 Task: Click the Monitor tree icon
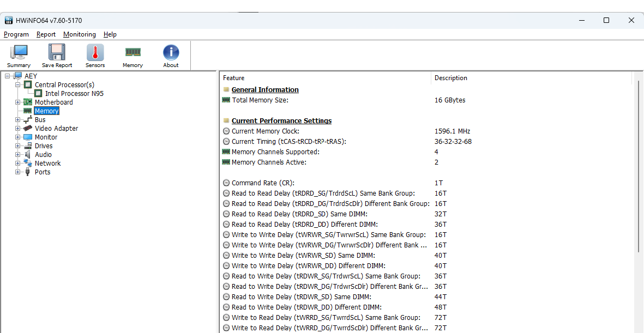(28, 137)
